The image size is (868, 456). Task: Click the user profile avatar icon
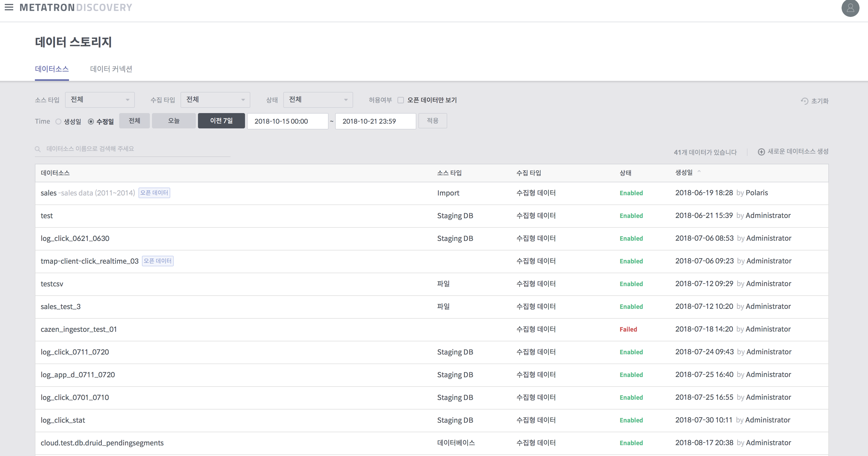point(850,8)
